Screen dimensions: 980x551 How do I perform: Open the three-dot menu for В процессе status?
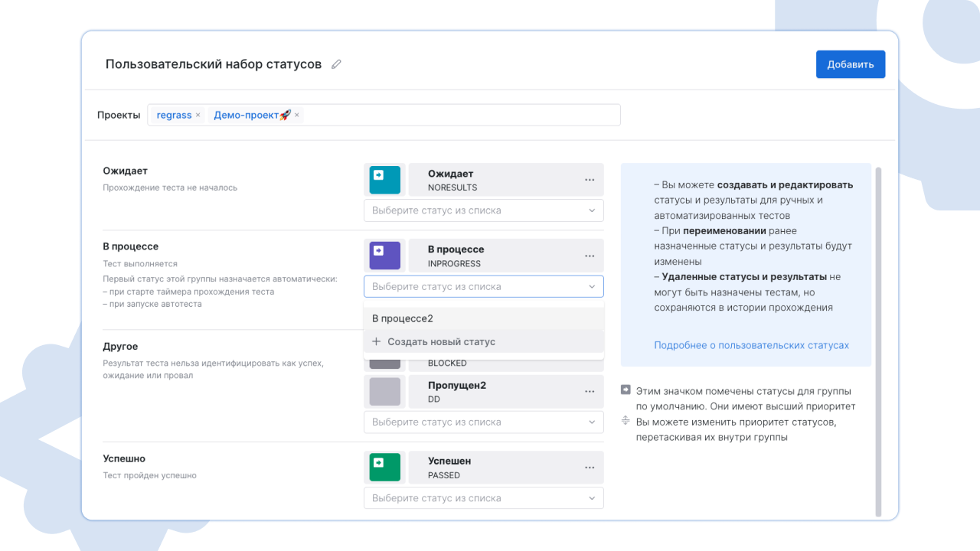tap(590, 256)
